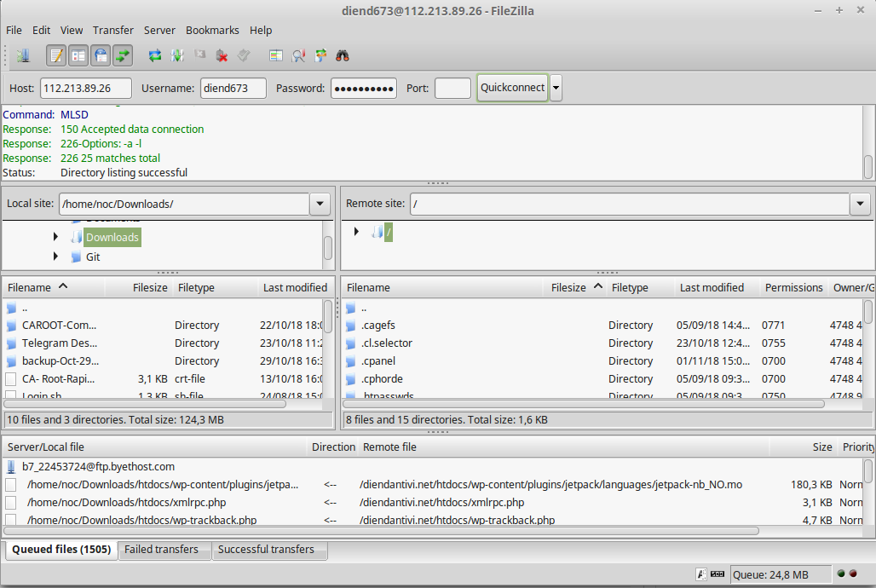Image resolution: width=876 pixels, height=588 pixels.
Task: Select the queued wp-trackback.php transfer row
Action: (434, 520)
